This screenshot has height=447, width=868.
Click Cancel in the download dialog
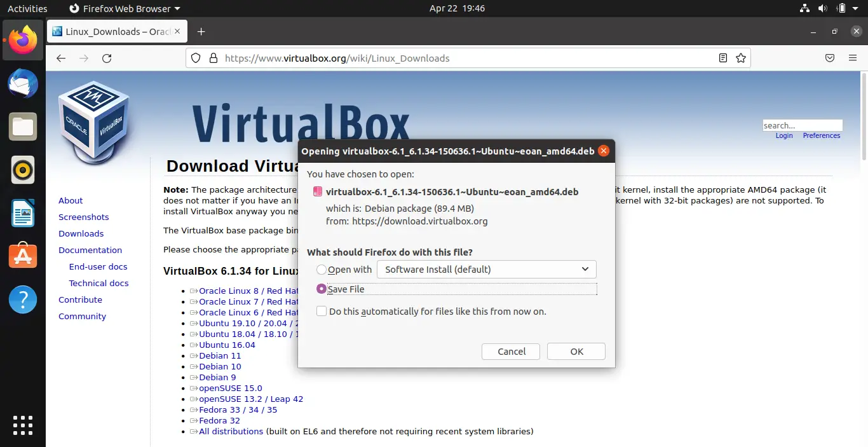[512, 352]
